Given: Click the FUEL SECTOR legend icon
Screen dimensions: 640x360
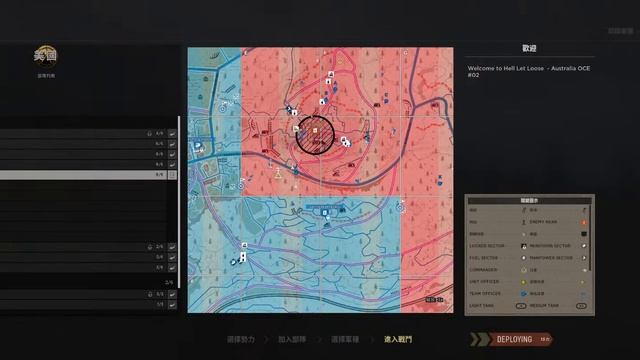Looking at the screenshot, I should [524, 258].
